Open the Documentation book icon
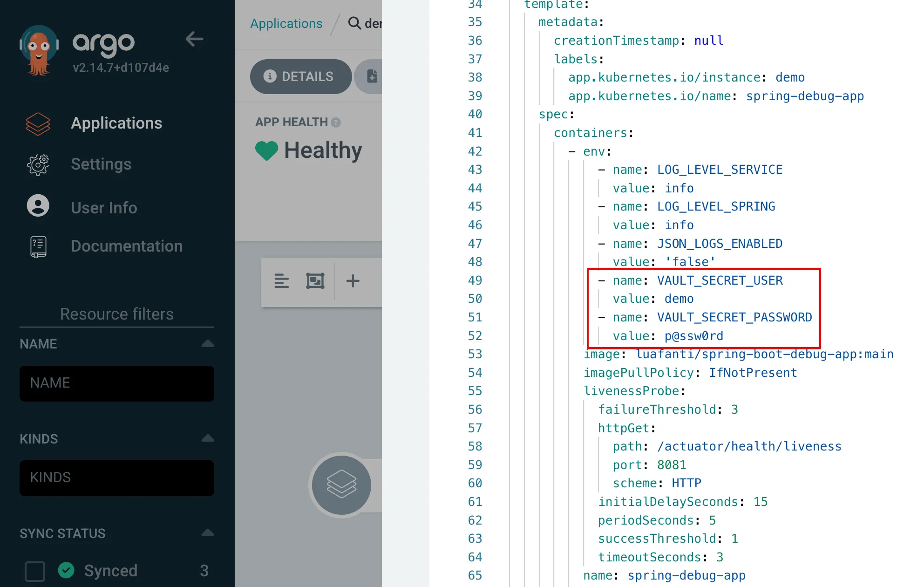This screenshot has width=924, height=587. 38,246
